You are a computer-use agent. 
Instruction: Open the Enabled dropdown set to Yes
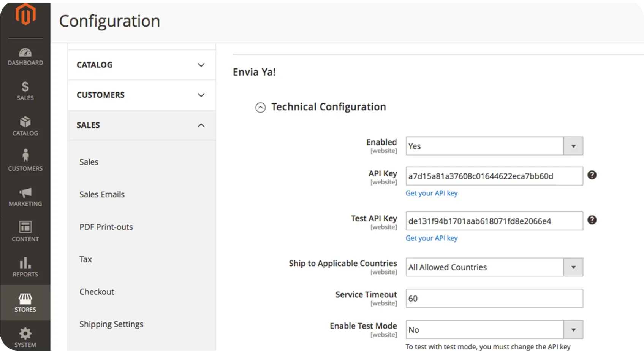point(494,146)
